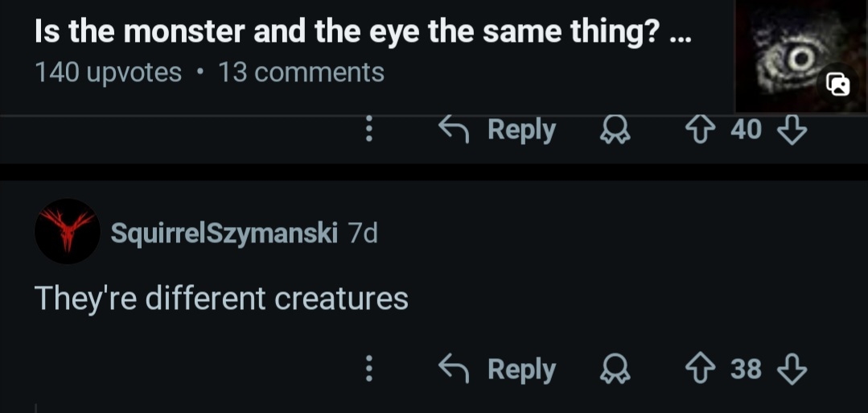The image size is (868, 413).
Task: Reply to the comment with 40 points
Action: 497,129
